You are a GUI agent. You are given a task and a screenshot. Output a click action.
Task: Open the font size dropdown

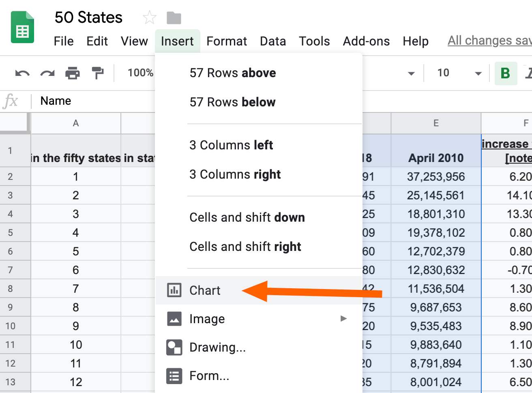[478, 73]
